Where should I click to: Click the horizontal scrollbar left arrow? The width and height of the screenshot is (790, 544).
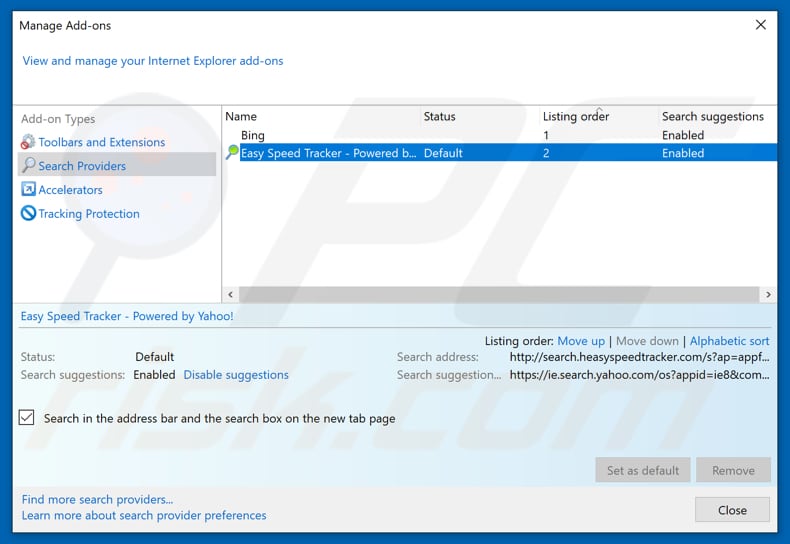(230, 294)
